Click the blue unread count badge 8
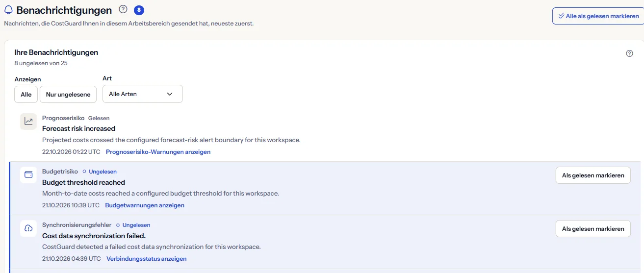 point(139,10)
